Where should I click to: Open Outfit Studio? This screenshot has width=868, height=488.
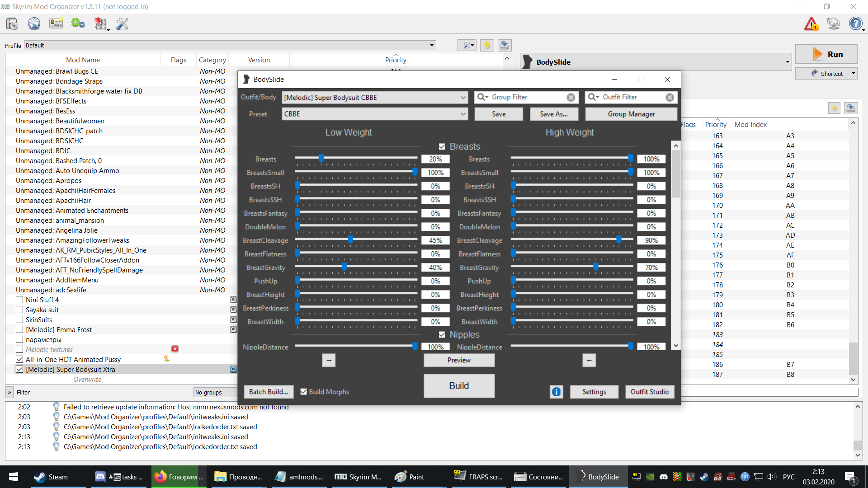[649, 392]
